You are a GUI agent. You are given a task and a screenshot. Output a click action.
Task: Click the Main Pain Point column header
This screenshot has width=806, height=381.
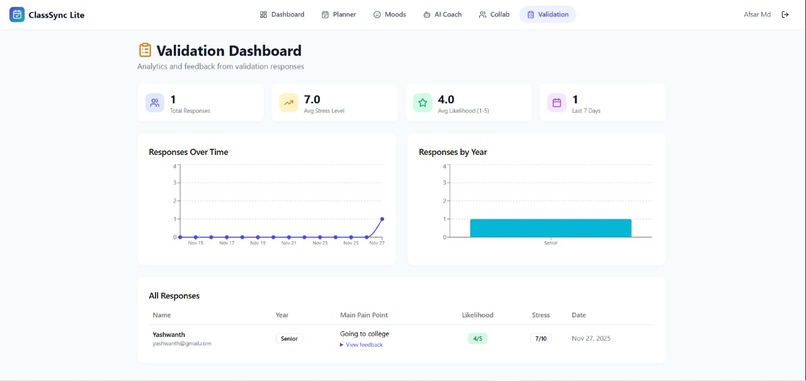click(x=364, y=315)
